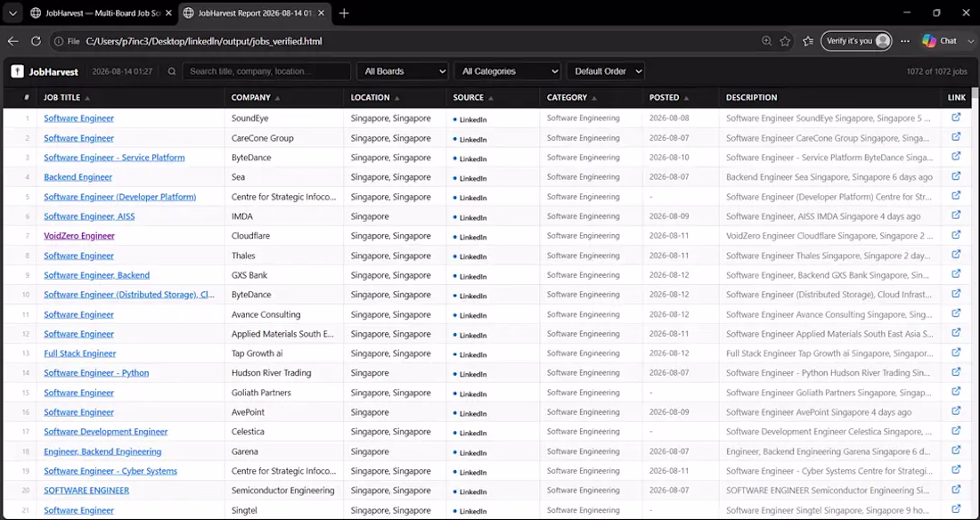Image resolution: width=980 pixels, height=520 pixels.
Task: Select the JobHarvest Report 2026-08-14 tab
Action: [x=257, y=13]
